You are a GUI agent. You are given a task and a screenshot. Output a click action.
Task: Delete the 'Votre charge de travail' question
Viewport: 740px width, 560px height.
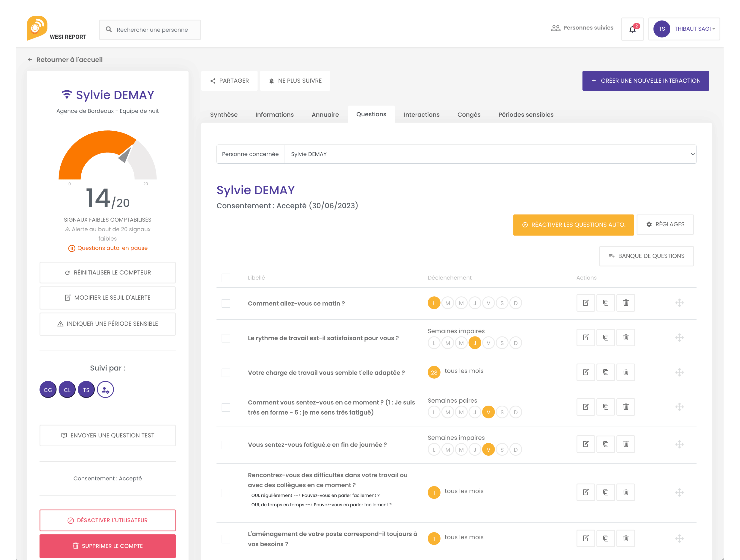pos(626,372)
